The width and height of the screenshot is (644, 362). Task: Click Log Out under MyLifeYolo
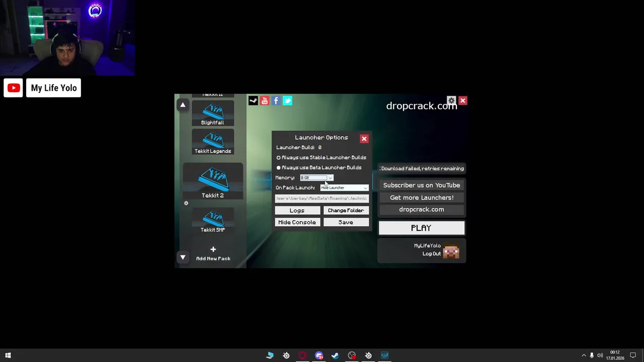click(432, 253)
